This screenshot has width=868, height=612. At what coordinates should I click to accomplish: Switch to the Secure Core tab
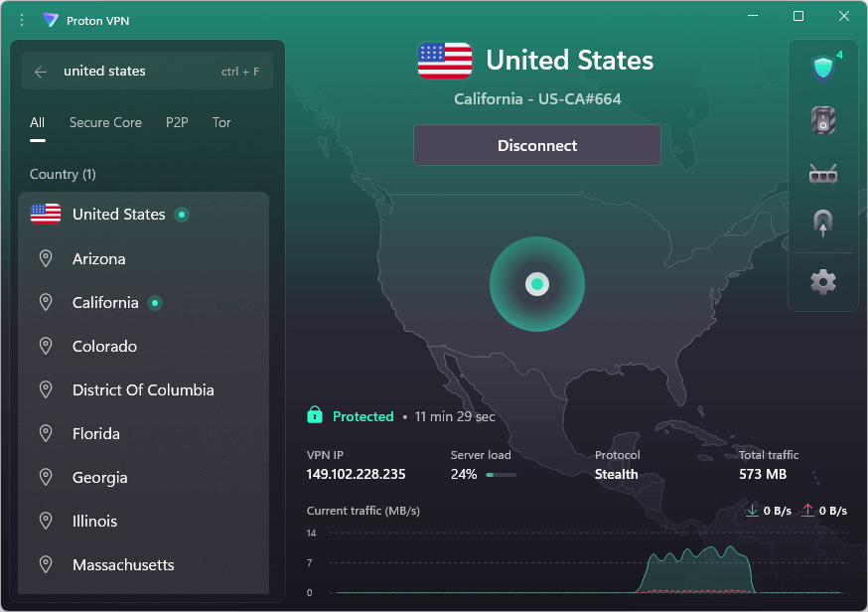click(x=105, y=123)
